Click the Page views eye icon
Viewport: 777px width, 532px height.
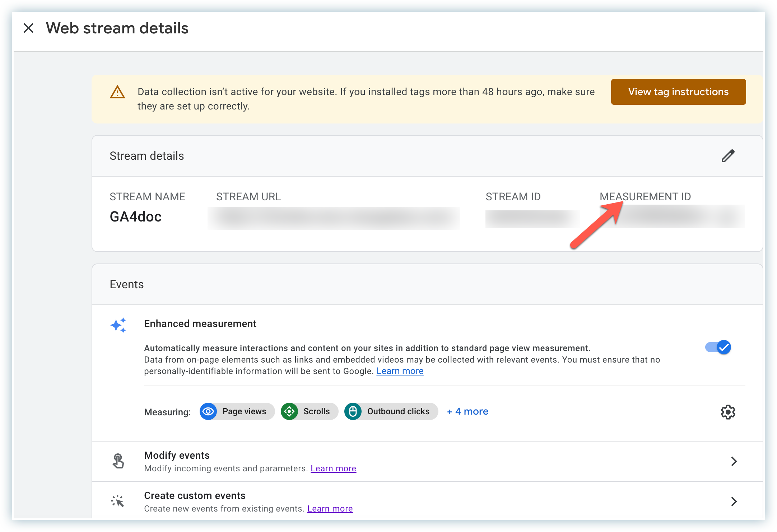click(208, 411)
